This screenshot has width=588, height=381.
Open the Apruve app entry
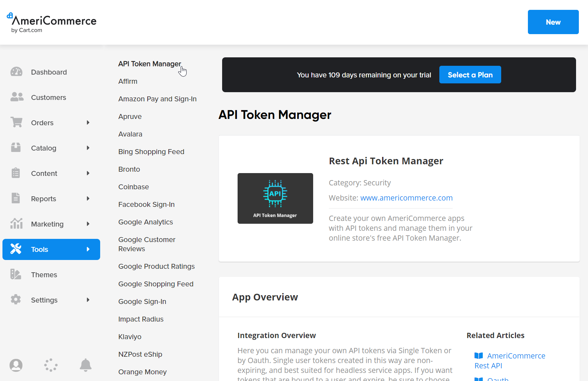[x=130, y=116]
